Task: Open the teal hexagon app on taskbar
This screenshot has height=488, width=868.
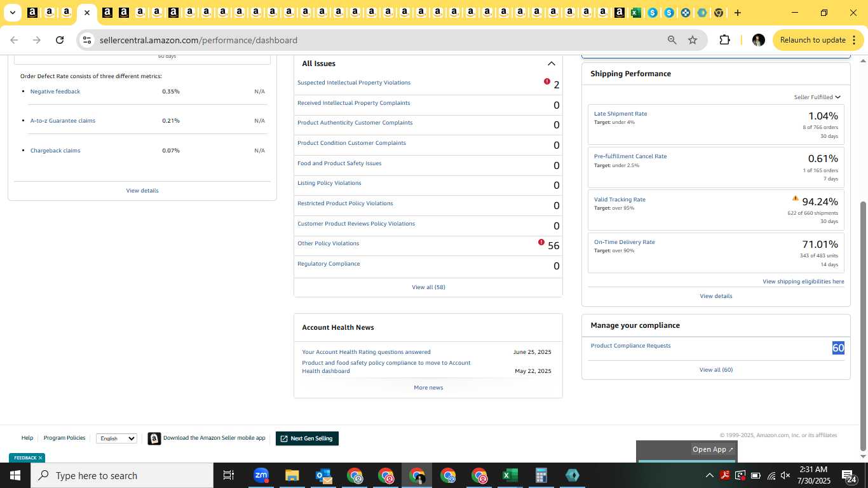Action: [x=572, y=475]
